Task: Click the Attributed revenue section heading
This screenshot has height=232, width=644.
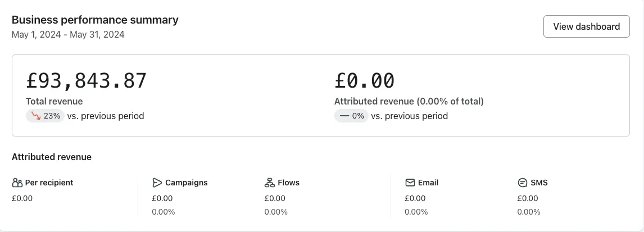Action: (52, 157)
